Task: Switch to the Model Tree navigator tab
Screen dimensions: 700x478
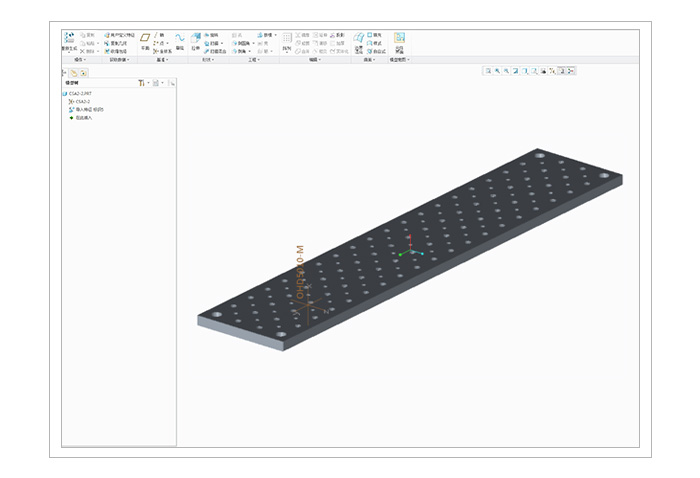Action: coord(74,72)
